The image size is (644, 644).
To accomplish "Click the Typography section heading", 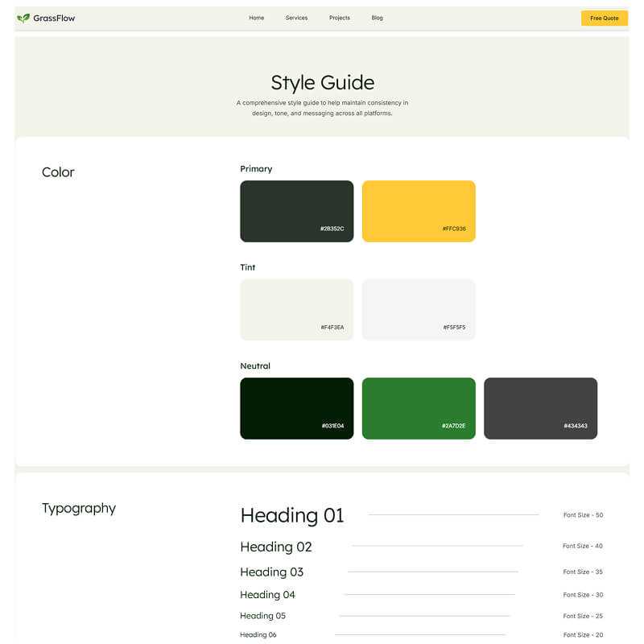I will pyautogui.click(x=79, y=509).
